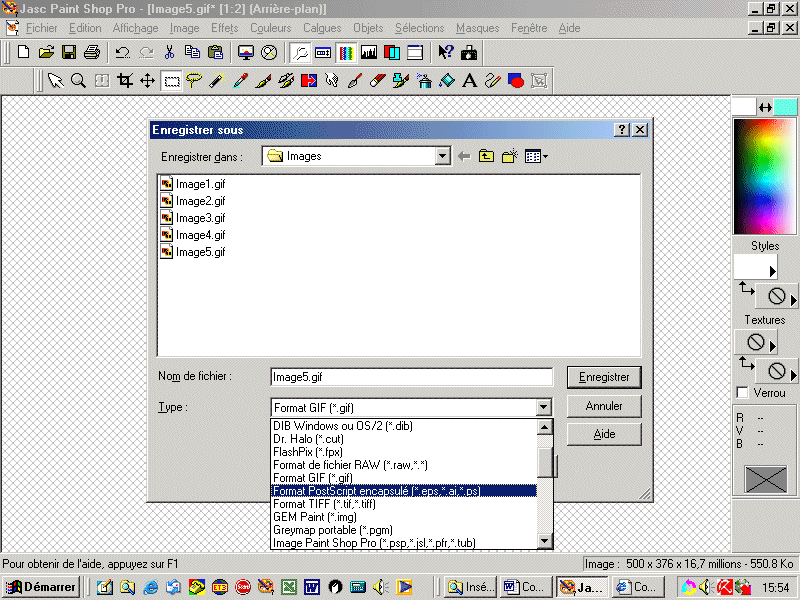Go up one folder level in dialog
Screen dimensions: 800x600
(x=486, y=156)
